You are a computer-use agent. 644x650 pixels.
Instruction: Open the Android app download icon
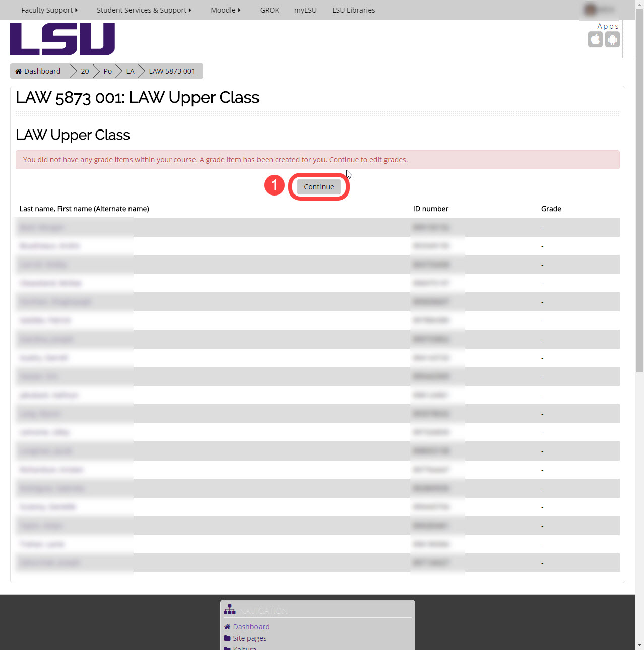pyautogui.click(x=612, y=39)
